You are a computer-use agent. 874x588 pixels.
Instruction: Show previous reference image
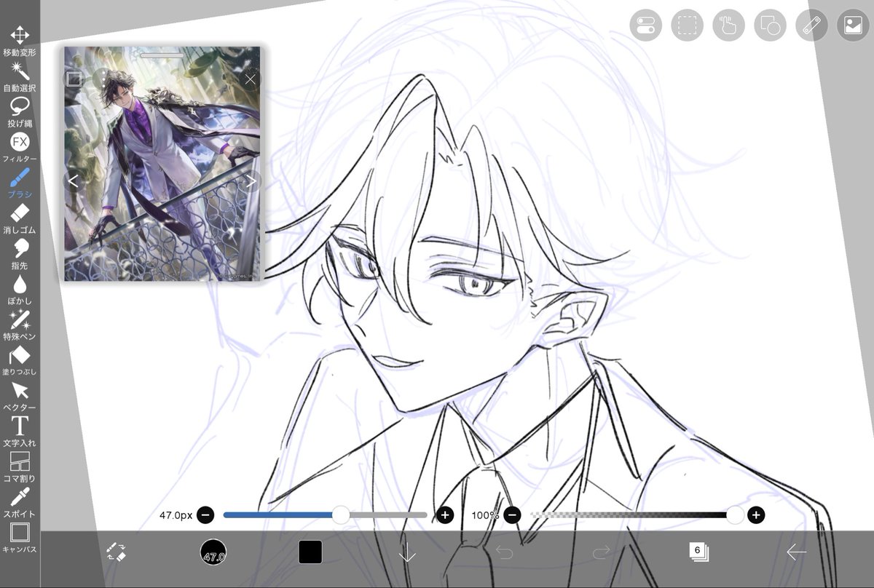(74, 182)
